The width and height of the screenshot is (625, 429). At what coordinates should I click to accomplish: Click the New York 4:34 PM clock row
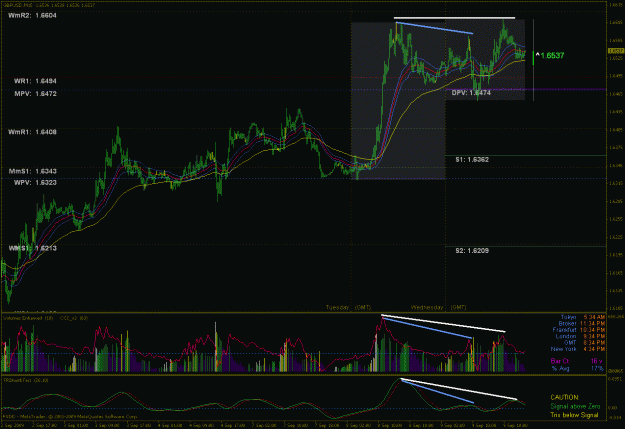click(x=578, y=349)
